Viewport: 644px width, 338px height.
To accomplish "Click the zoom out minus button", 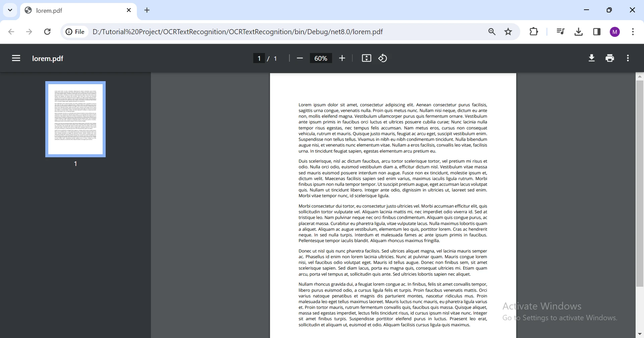I will [300, 58].
